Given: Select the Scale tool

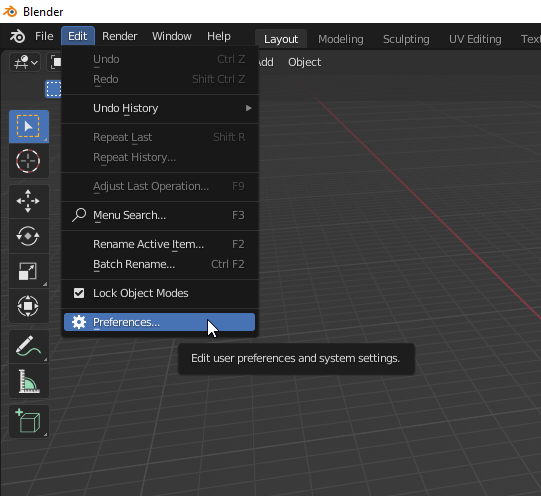Looking at the screenshot, I should point(29,271).
